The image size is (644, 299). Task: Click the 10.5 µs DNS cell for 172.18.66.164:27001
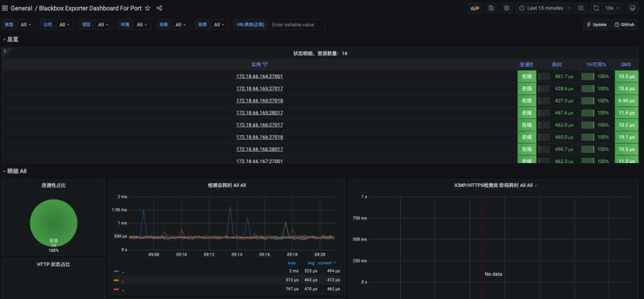(627, 77)
